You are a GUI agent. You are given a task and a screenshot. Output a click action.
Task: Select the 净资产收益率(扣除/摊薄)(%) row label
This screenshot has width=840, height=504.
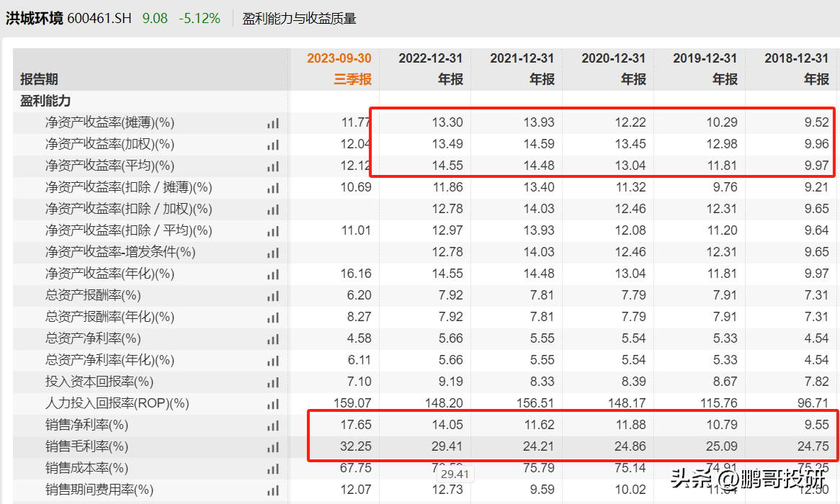point(128,187)
